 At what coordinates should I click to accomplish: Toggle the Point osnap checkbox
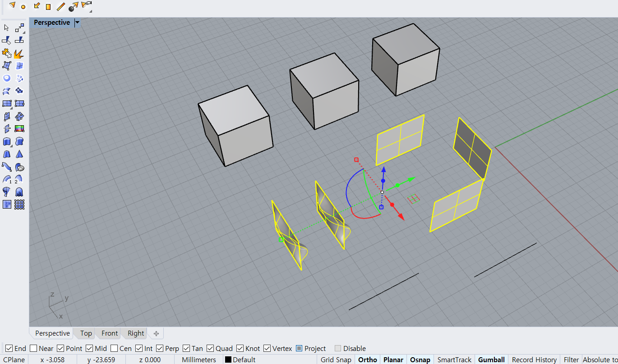60,348
